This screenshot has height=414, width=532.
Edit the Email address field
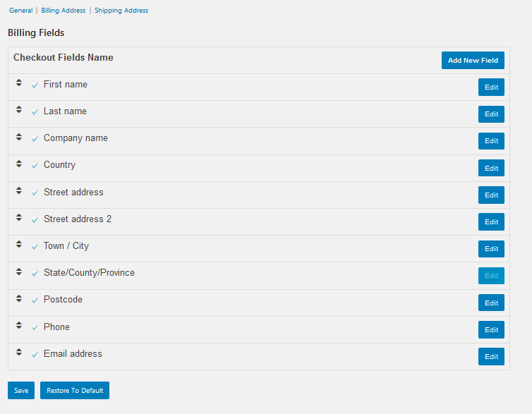pos(491,356)
